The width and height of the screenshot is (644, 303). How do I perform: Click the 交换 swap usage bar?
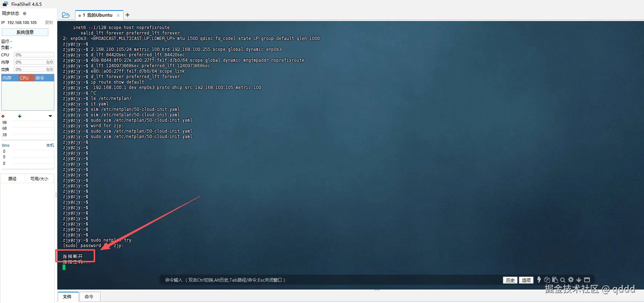pos(34,69)
